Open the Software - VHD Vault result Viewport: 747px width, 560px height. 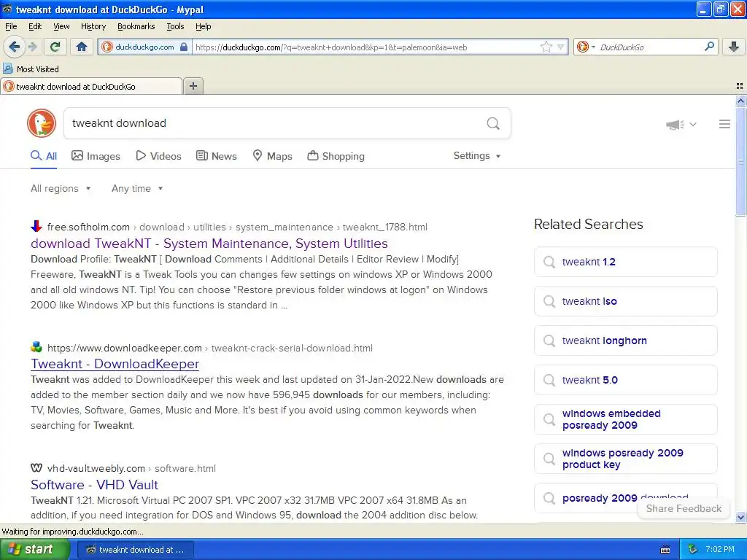tap(94, 485)
